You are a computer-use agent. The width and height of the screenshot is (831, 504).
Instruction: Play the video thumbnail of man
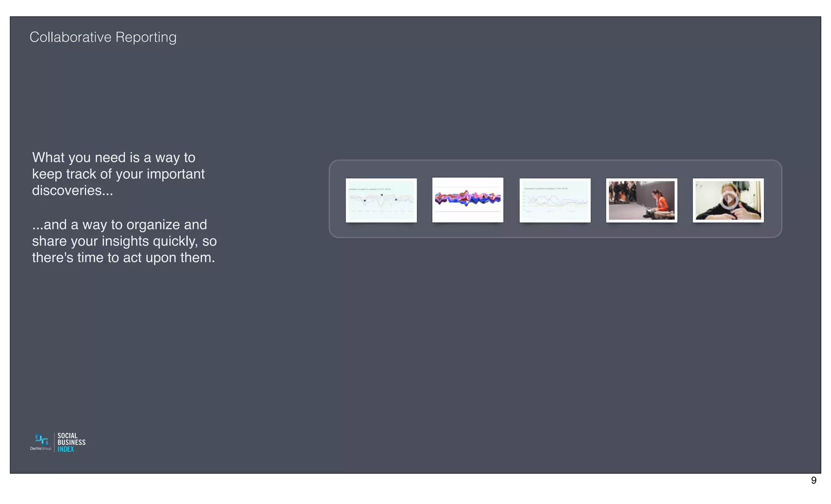coord(728,200)
